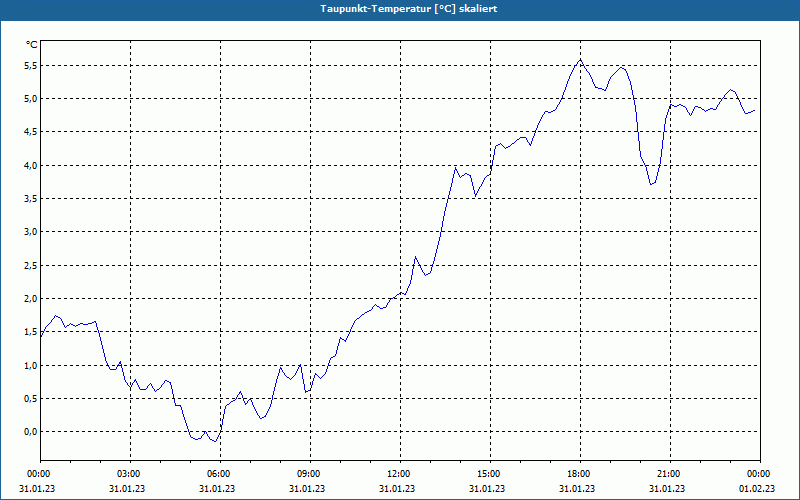Pick the "18:00" time axis label
The height and width of the screenshot is (500, 800).
coord(577,474)
